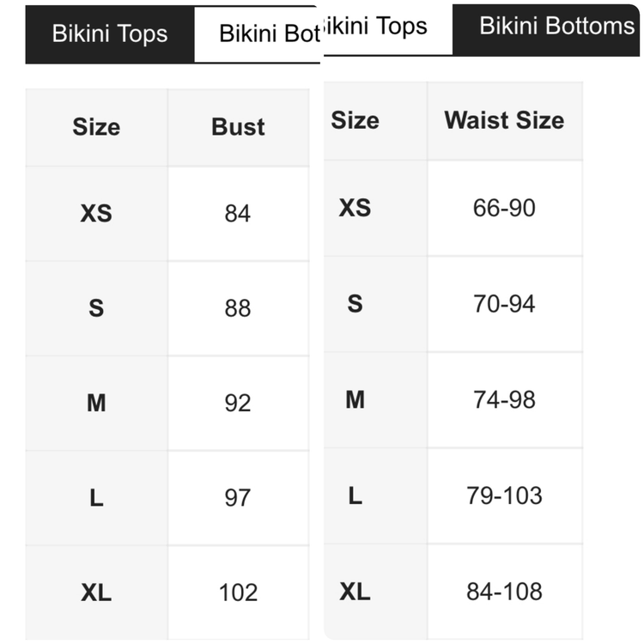This screenshot has height=644, width=644.
Task: Select waist range 70-94
Action: 504,304
